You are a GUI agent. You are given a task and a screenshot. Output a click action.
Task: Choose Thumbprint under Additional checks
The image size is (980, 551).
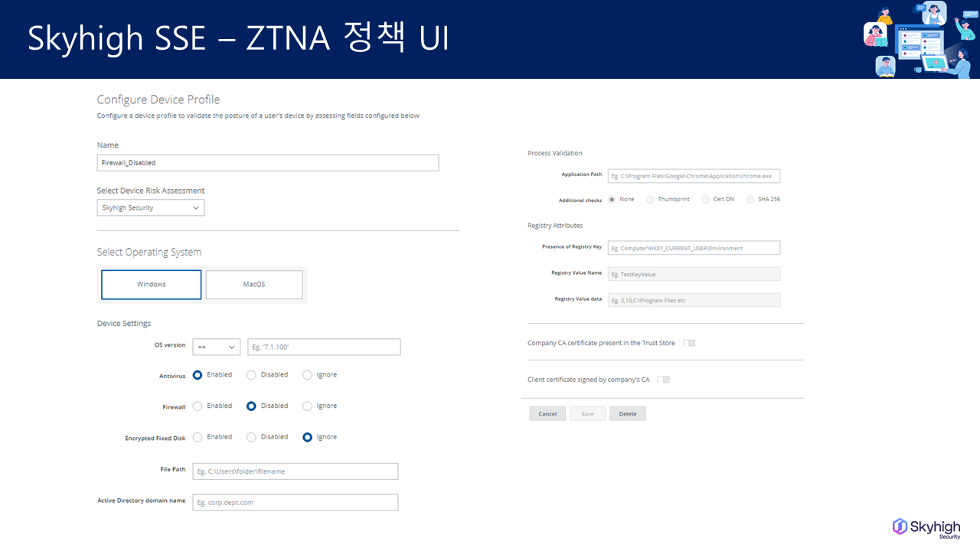coord(650,200)
